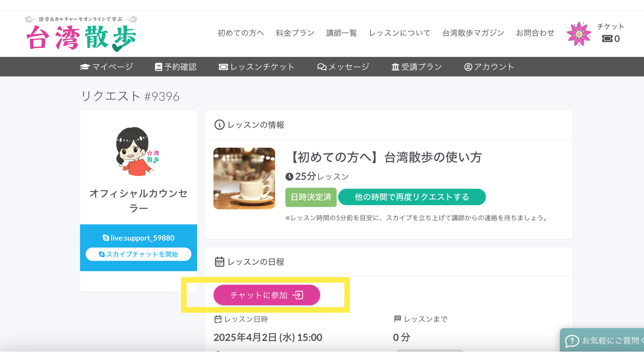Go to マイページ tab
Viewport: 644px width, 362px height.
(x=107, y=67)
